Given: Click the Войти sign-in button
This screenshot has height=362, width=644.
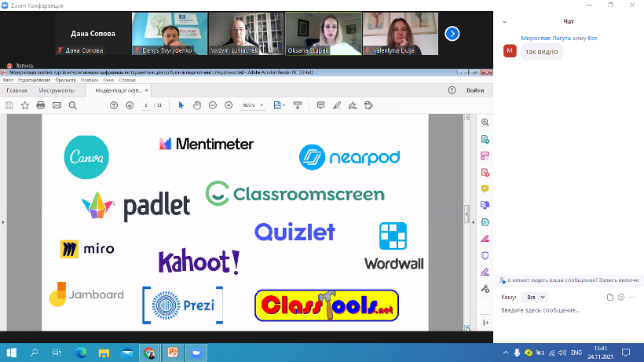Looking at the screenshot, I should [x=475, y=90].
